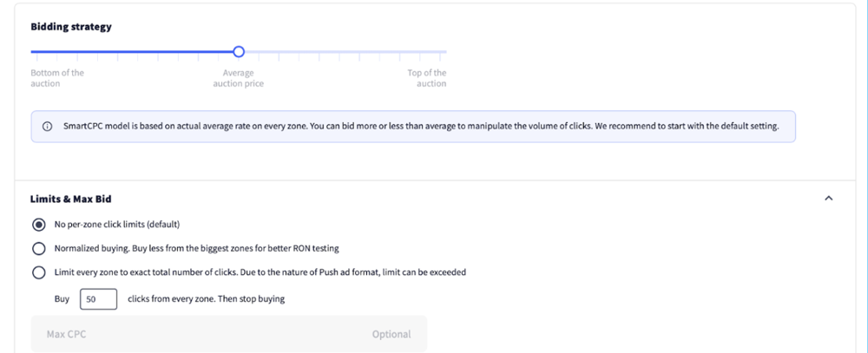Click the info icon in SmartCPC notice
The width and height of the screenshot is (868, 353).
pos(47,127)
